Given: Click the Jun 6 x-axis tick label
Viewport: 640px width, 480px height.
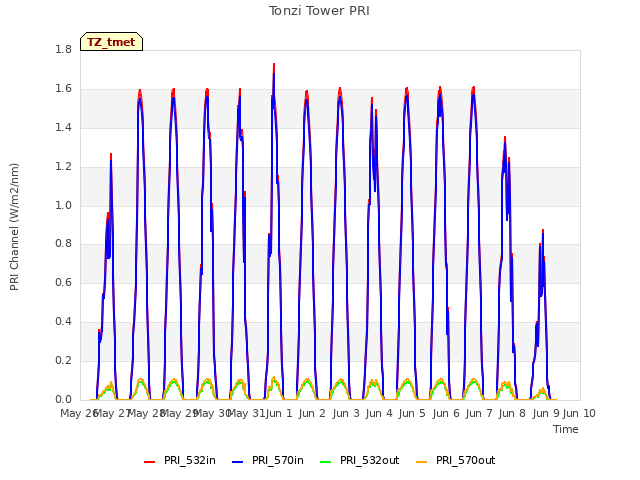Looking at the screenshot, I should click(x=446, y=413).
